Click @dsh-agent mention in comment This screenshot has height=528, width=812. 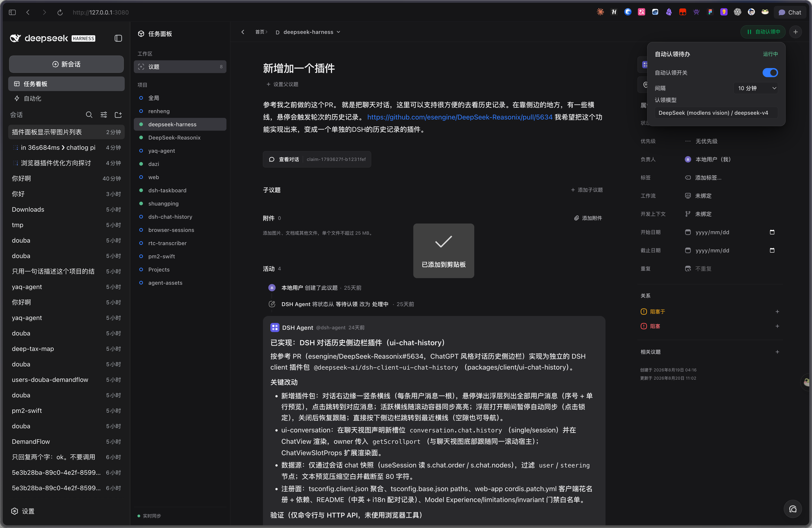[330, 327]
